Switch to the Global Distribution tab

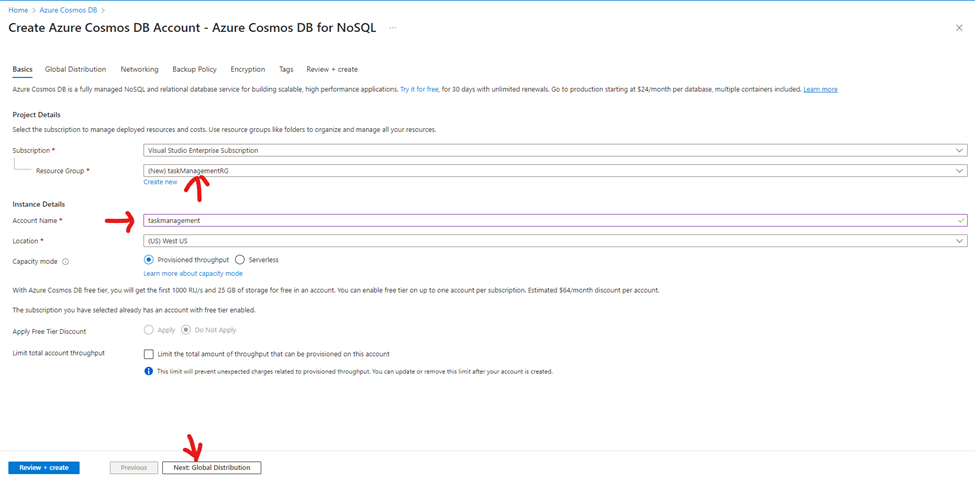[x=75, y=70]
